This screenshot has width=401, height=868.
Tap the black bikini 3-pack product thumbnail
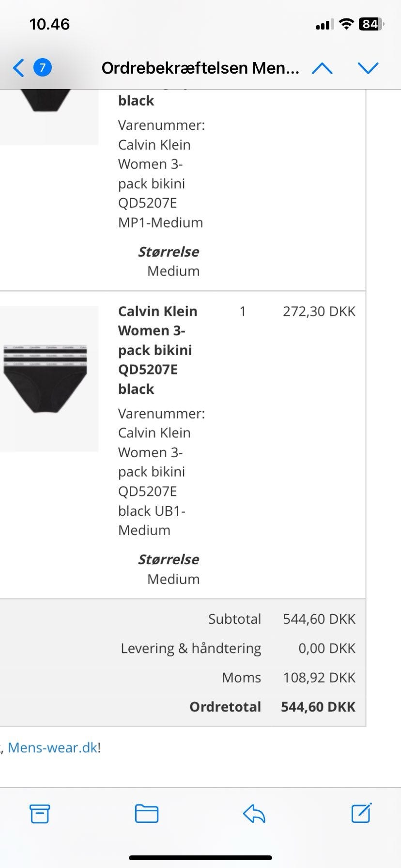pyautogui.click(x=46, y=378)
